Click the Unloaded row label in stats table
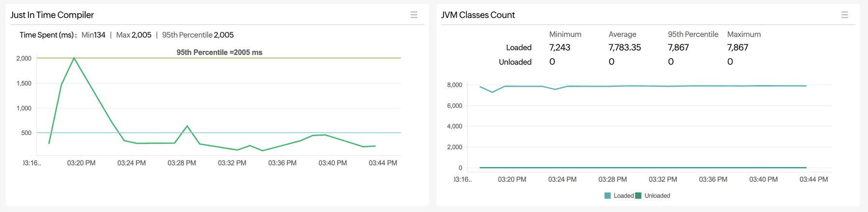This screenshot has width=868, height=212. click(x=515, y=62)
